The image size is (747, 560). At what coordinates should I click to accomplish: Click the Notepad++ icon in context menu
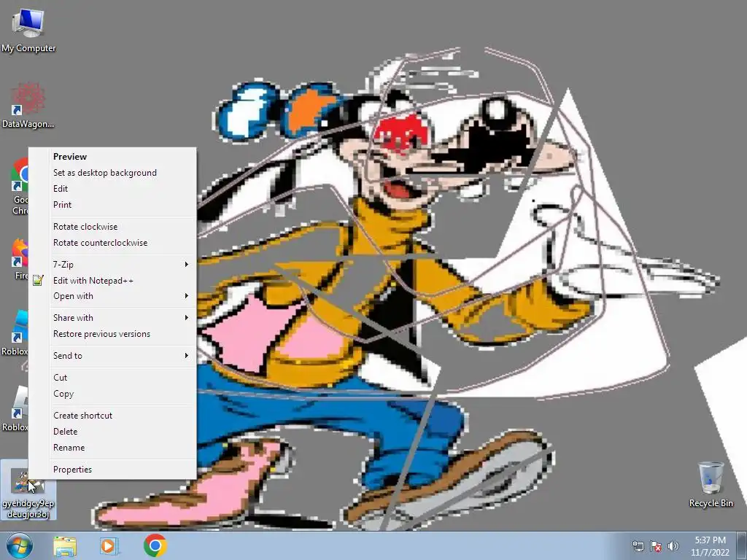[x=38, y=281]
